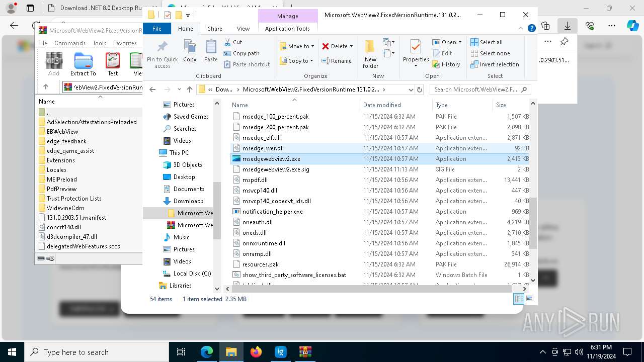Create a New folder from ribbon

coord(370,54)
